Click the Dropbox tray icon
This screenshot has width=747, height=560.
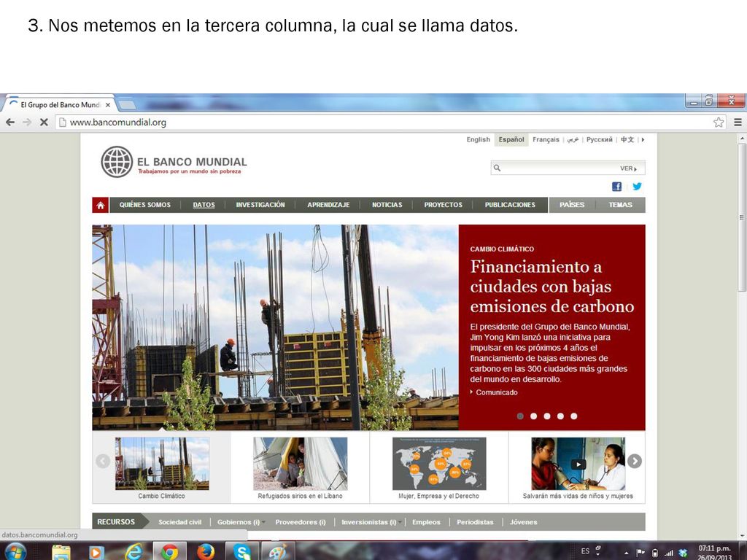coord(683,553)
